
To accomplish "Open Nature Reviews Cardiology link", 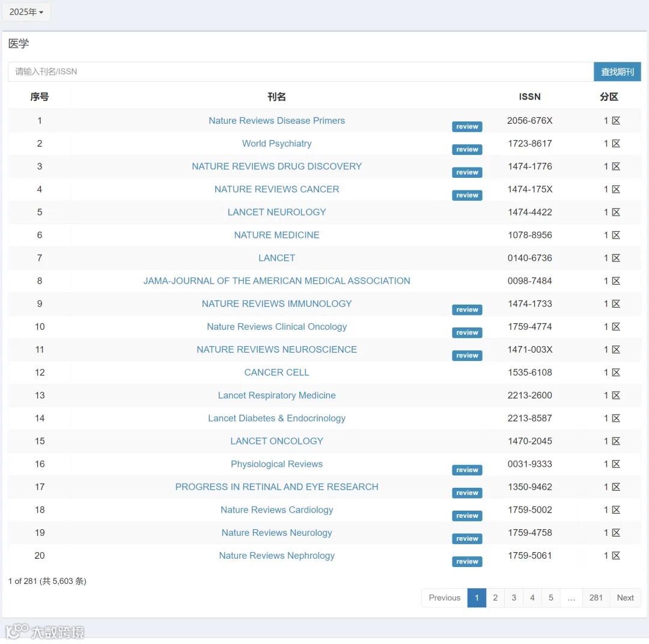I will point(276,510).
